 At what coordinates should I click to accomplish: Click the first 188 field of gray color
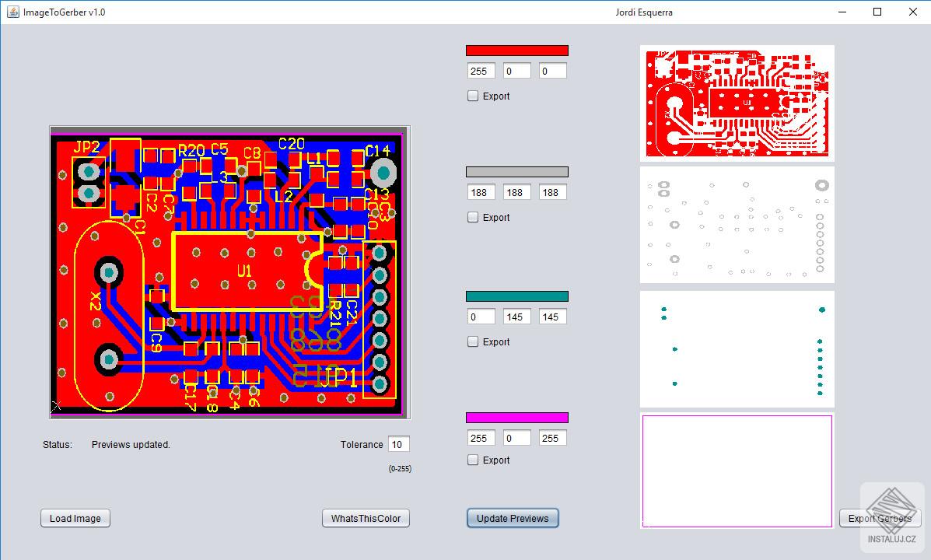coord(481,192)
